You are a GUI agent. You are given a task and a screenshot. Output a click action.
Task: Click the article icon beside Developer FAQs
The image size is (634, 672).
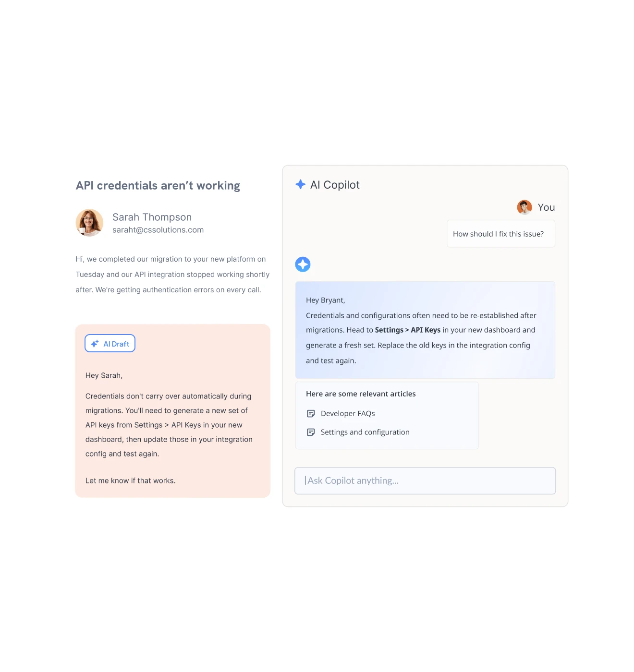(x=311, y=414)
